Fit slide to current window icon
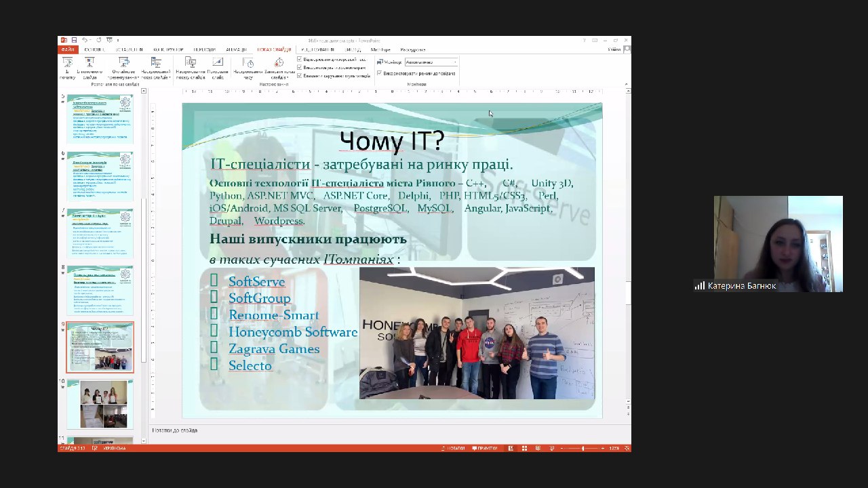Viewport: 868px width, 488px height. pyautogui.click(x=627, y=448)
